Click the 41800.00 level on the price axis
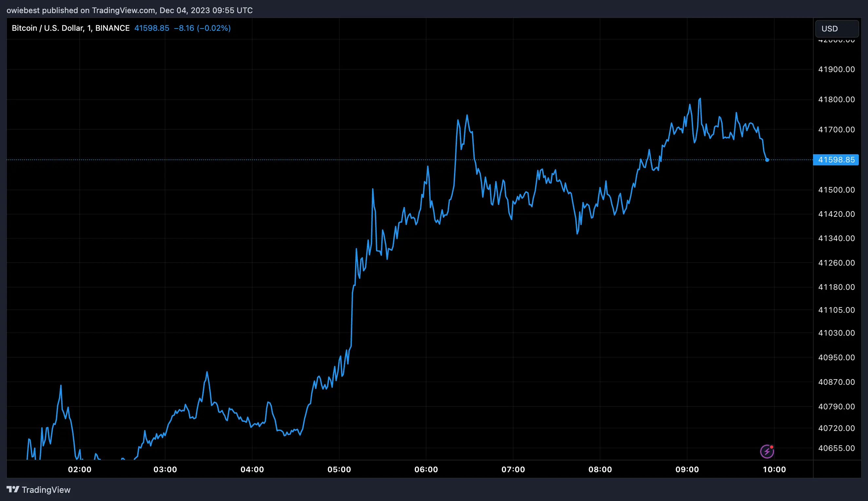Image resolution: width=868 pixels, height=501 pixels. [x=837, y=100]
